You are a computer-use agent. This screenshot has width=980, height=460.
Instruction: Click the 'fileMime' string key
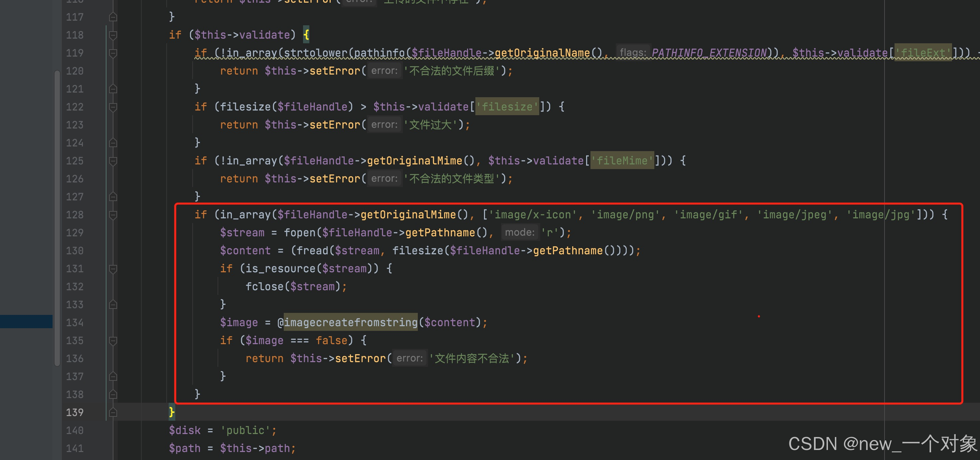(x=622, y=161)
